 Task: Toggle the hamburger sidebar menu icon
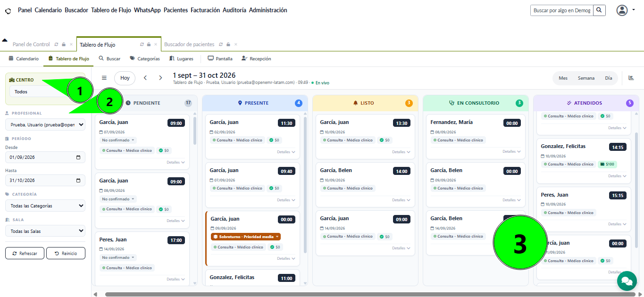[104, 78]
